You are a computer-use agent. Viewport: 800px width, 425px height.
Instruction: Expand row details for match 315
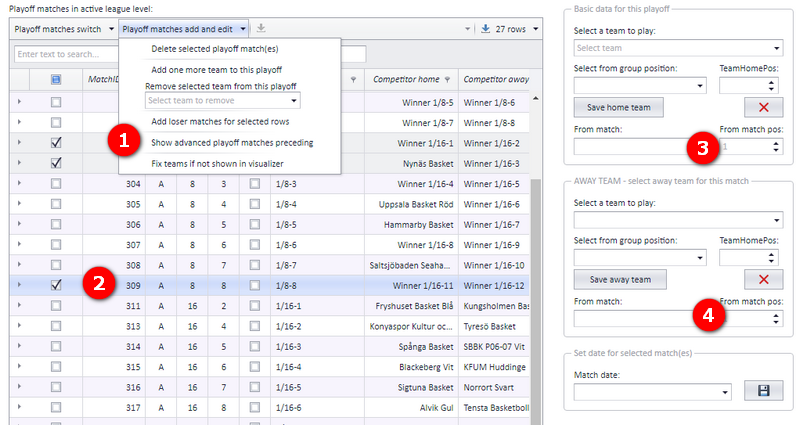click(19, 367)
